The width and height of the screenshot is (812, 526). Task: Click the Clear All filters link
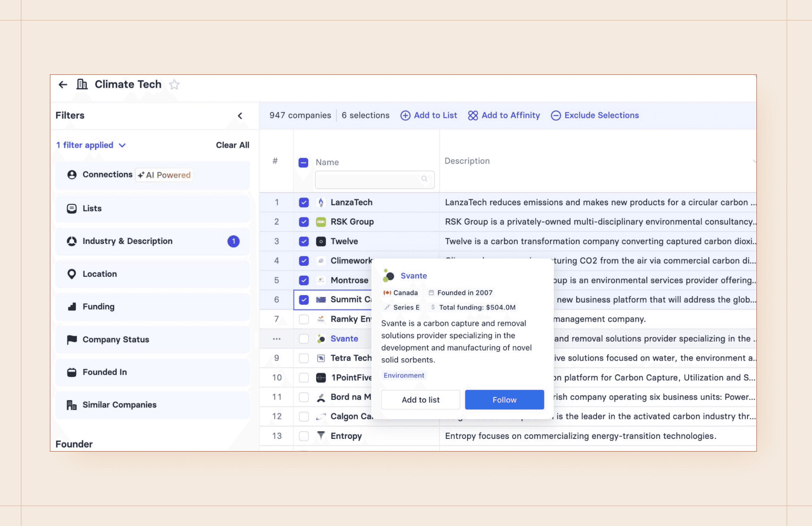point(232,145)
